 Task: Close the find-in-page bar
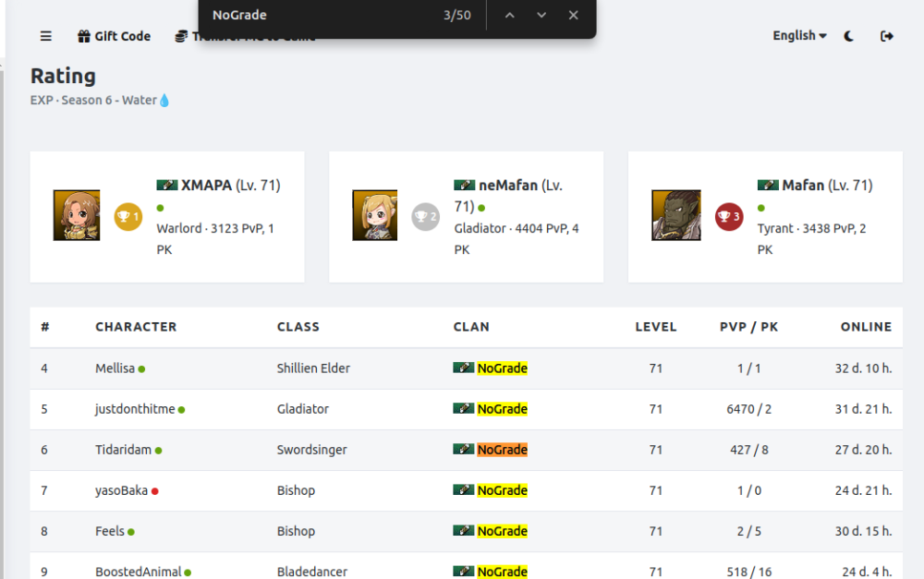(x=574, y=16)
